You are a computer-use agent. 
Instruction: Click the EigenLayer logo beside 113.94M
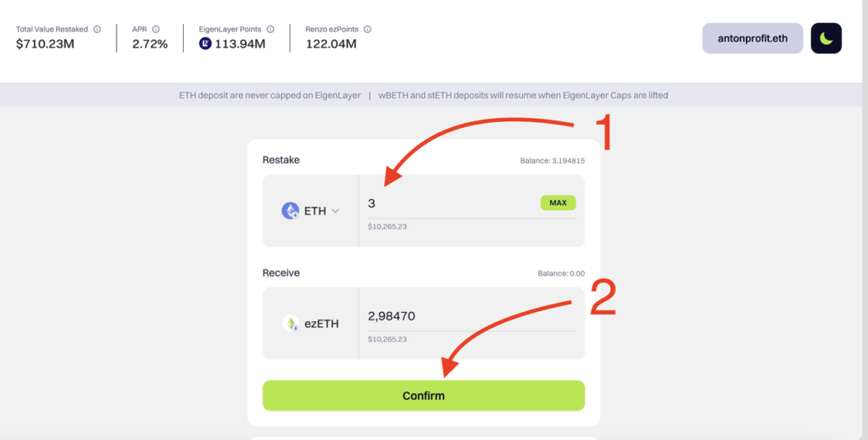[x=205, y=44]
